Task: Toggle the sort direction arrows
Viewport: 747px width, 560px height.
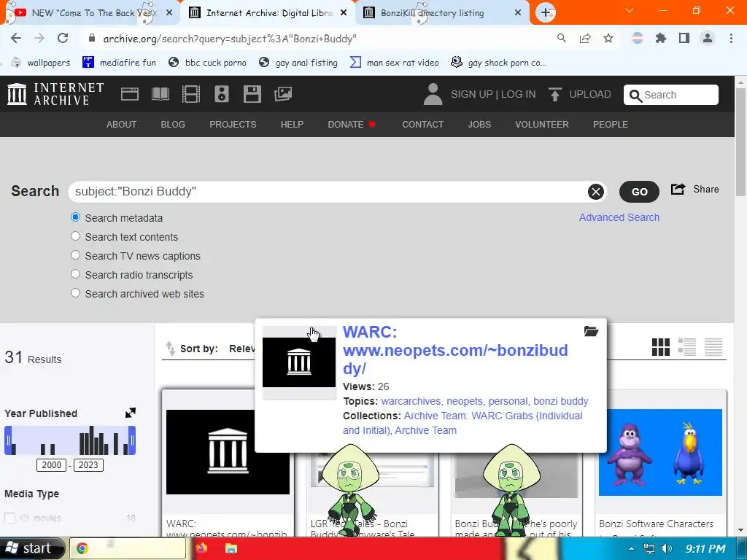Action: click(170, 349)
